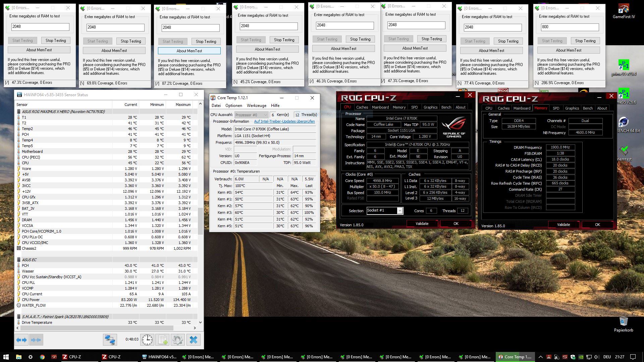This screenshot has width=644, height=362.
Task: Click first CPU-Z taskbar button
Action: (80, 357)
